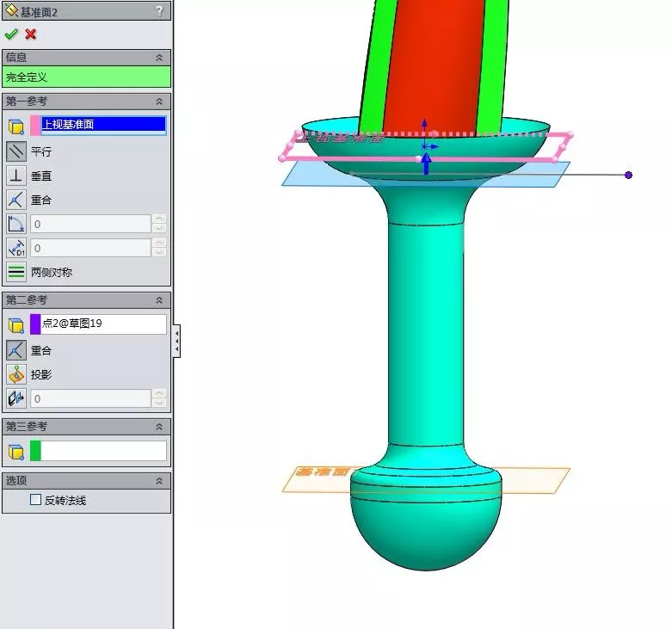Click the angle value field in first reference
The image size is (672, 629).
[x=90, y=224]
